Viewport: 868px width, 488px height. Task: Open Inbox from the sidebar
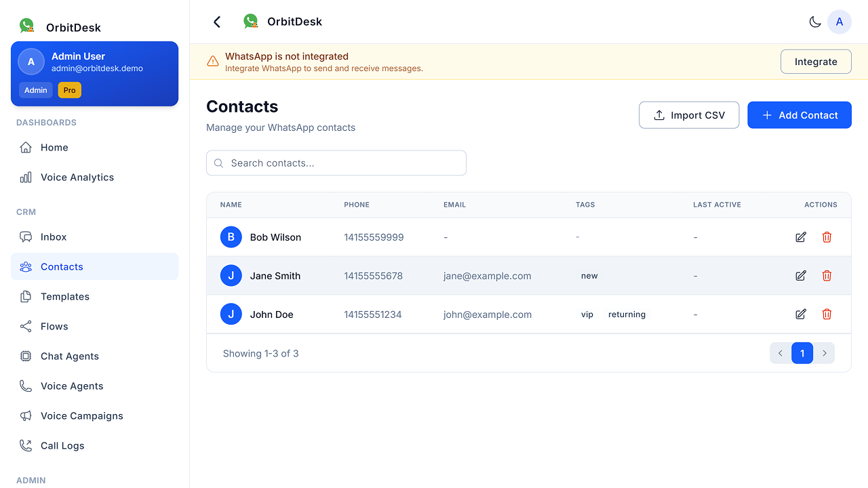point(54,237)
